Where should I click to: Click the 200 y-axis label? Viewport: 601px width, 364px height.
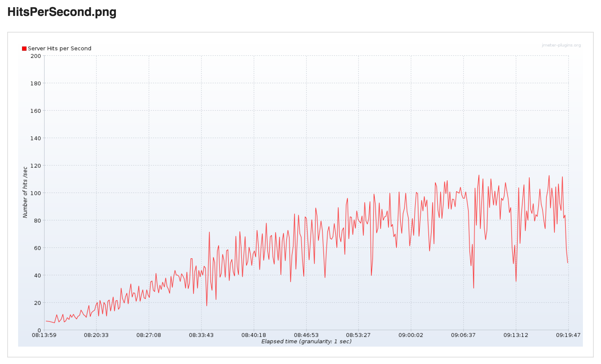[35, 56]
